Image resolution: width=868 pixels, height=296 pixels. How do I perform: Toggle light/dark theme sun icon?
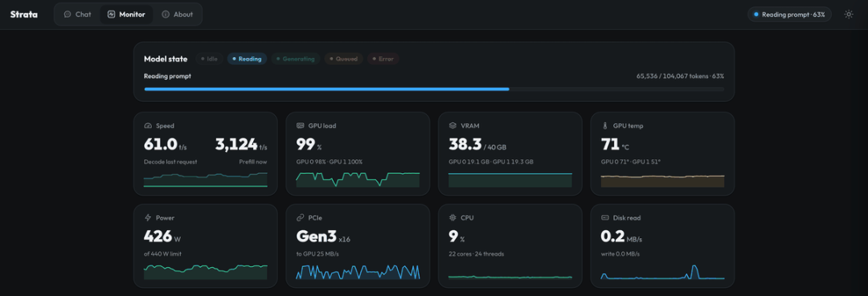849,14
